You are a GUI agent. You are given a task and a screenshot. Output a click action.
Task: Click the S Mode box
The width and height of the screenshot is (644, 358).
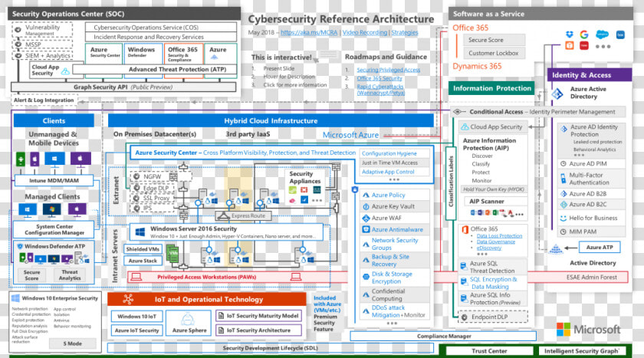[x=73, y=343]
